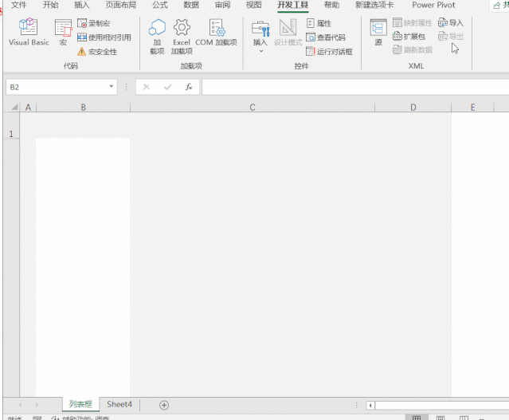Click inside the formula bar input
The image size is (509, 420).
point(355,87)
